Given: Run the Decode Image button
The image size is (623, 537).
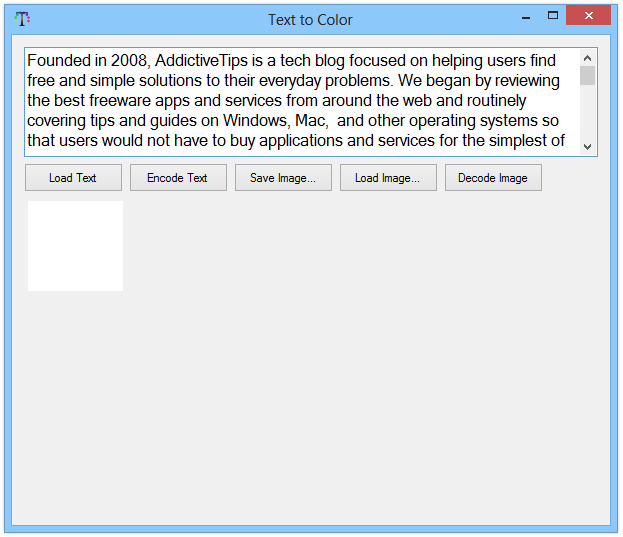Looking at the screenshot, I should click(x=493, y=178).
